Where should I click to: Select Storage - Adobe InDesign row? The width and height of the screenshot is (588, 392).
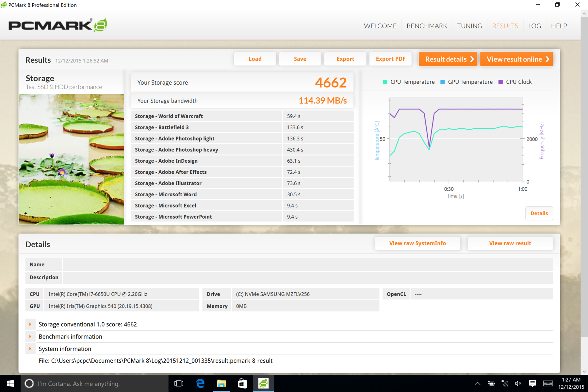tap(242, 161)
